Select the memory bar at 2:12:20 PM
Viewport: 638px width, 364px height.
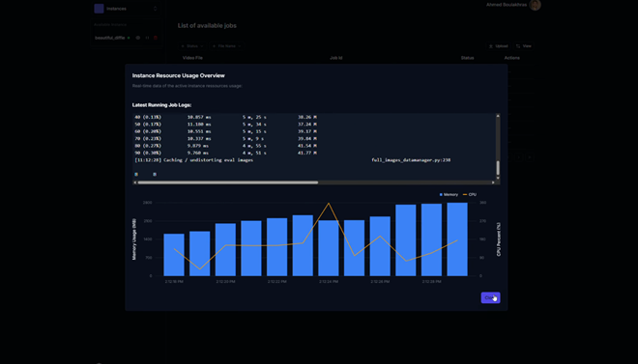225,249
